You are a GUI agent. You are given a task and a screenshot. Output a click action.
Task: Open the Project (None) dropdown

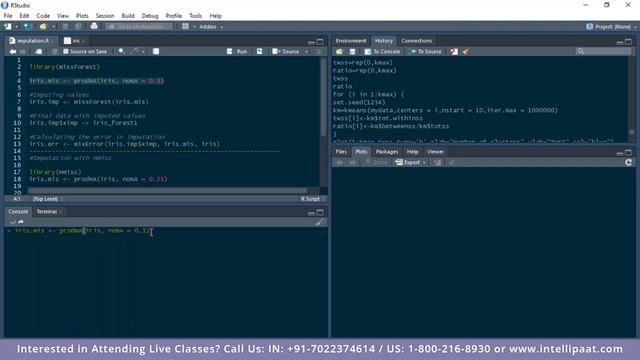(x=611, y=27)
